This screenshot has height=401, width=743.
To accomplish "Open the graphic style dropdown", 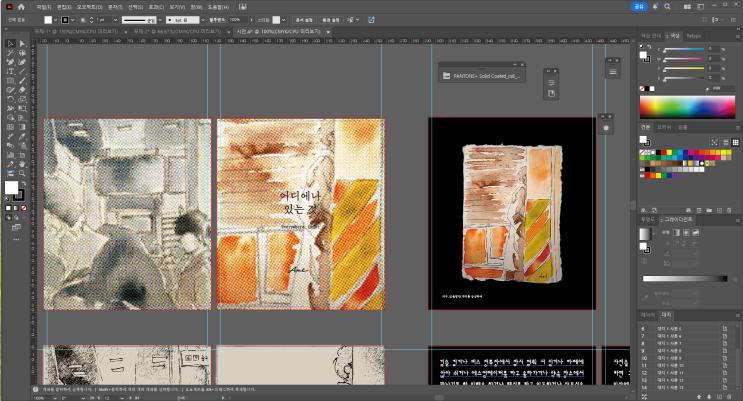I will pyautogui.click(x=284, y=20).
